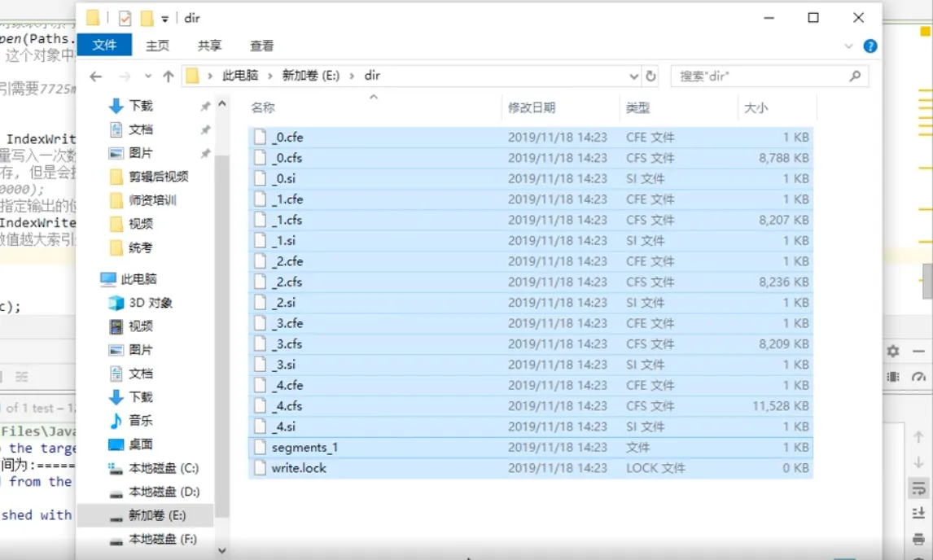This screenshot has width=933, height=560.
Task: Click the Back navigation arrow
Action: 96,77
